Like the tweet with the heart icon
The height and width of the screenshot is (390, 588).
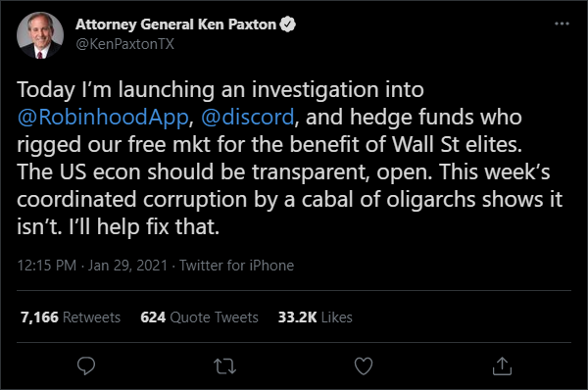point(364,366)
